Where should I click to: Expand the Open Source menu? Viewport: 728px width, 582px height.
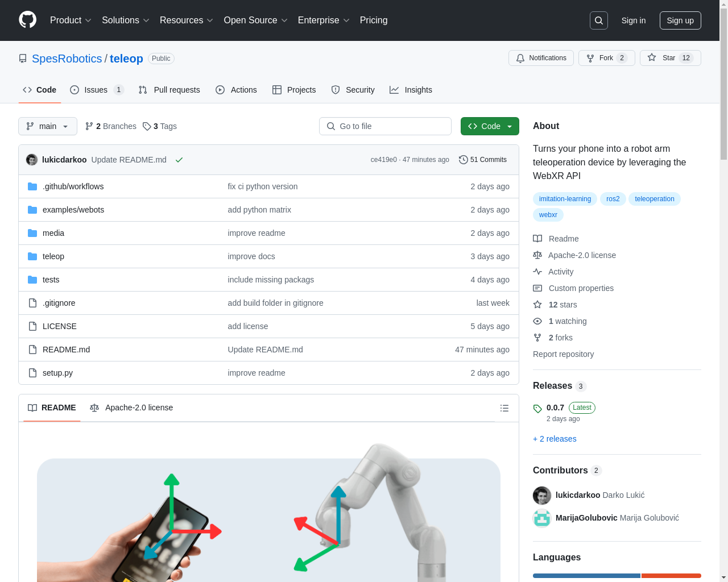point(256,20)
